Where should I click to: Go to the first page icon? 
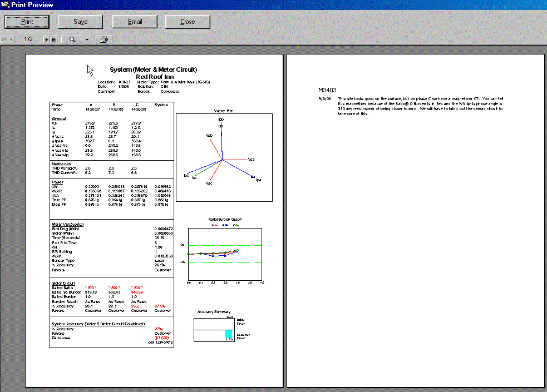(x=4, y=39)
